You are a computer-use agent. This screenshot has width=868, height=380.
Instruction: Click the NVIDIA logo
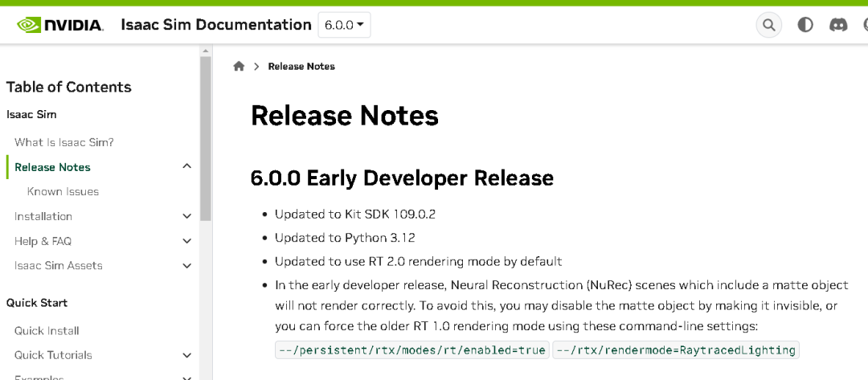(60, 25)
